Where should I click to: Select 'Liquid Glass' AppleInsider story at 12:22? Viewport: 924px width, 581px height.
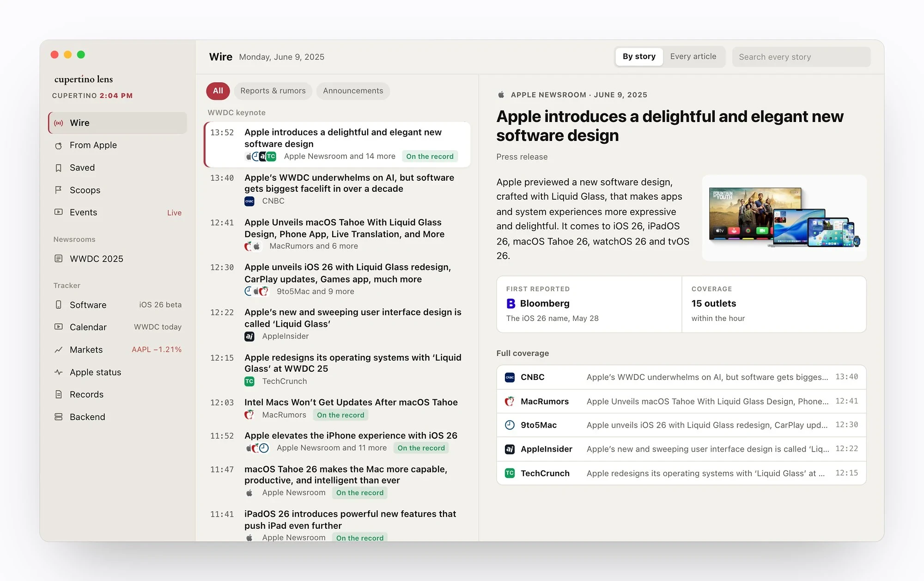(337, 324)
